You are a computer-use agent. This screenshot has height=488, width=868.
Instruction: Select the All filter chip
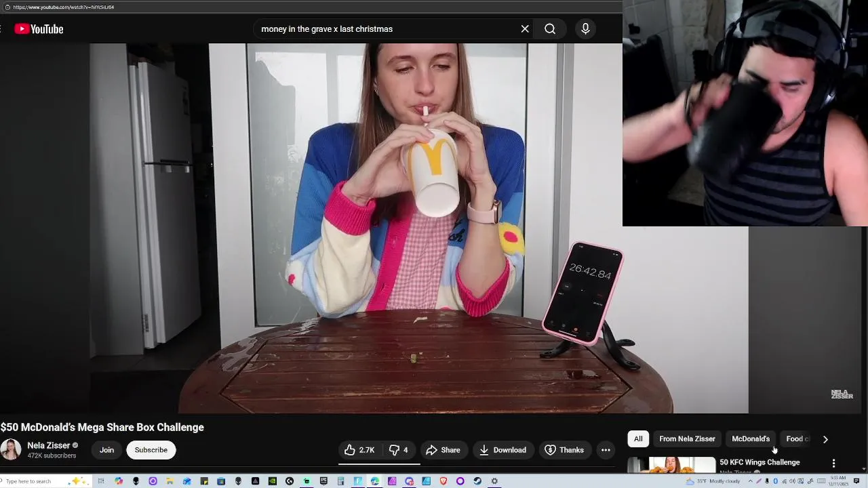pos(638,439)
